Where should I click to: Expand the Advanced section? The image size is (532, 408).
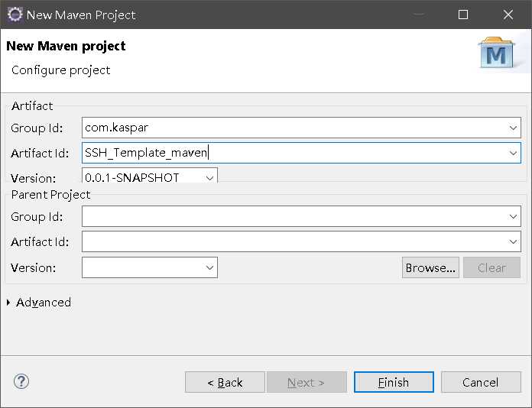click(8, 303)
